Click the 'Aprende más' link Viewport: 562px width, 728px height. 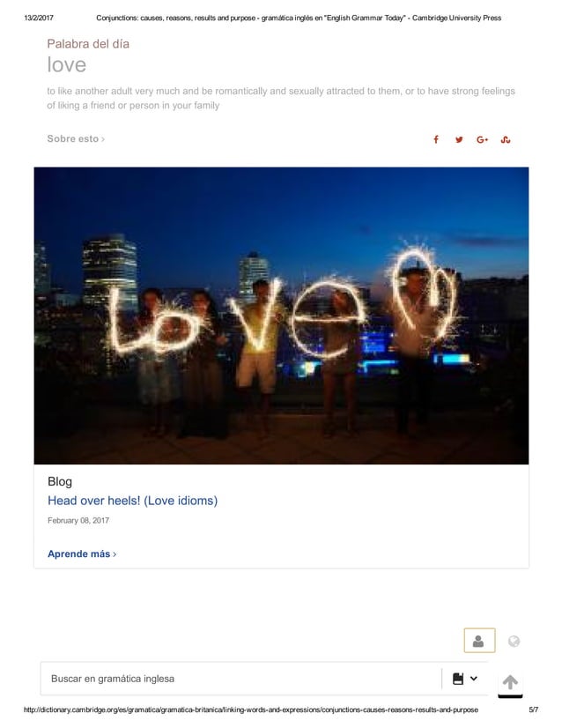click(x=82, y=553)
